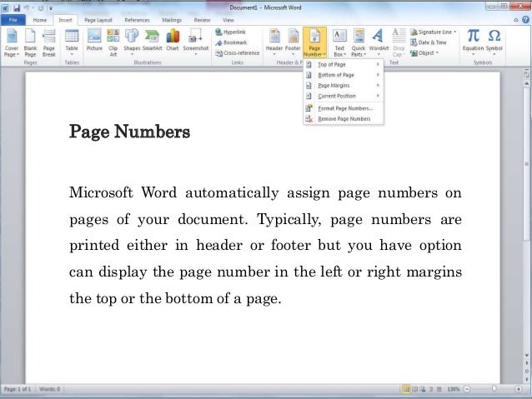Open Word Help
The height and width of the screenshot is (399, 532).
coord(526,20)
